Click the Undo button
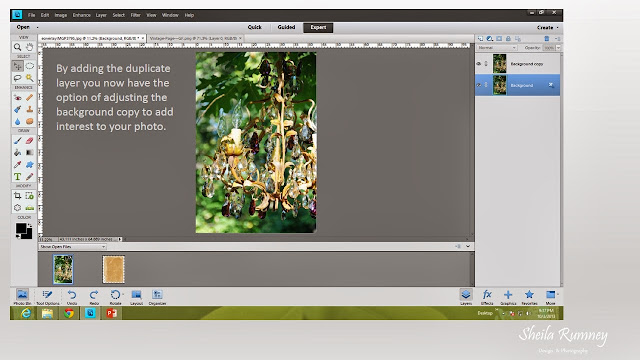640x360 pixels. pos(72,297)
